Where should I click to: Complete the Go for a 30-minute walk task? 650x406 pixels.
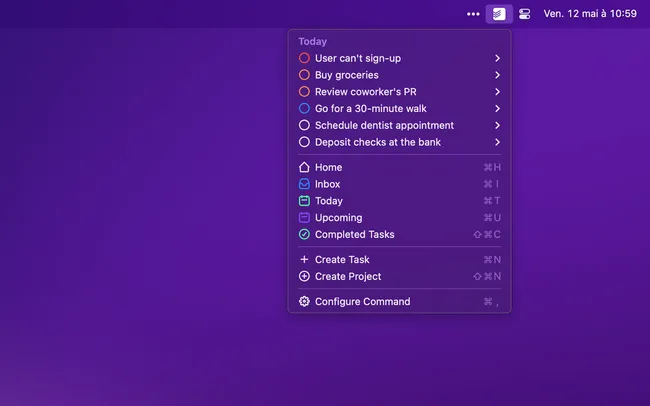[x=304, y=109]
